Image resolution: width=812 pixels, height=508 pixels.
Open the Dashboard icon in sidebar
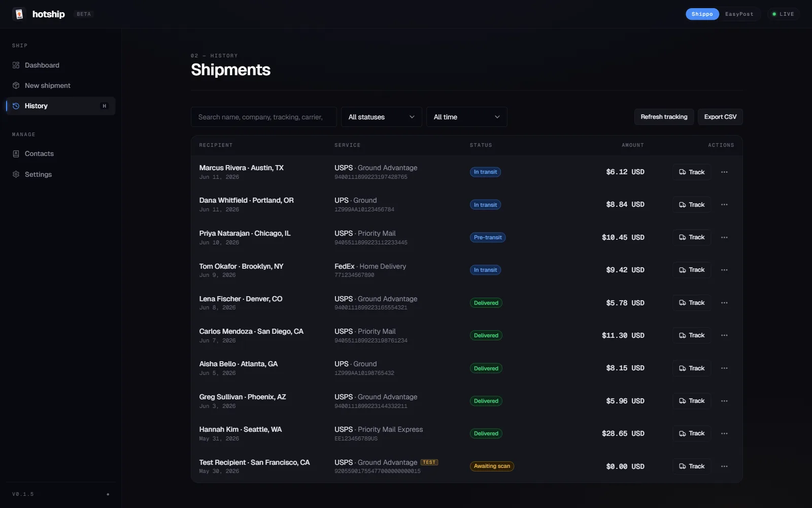pos(16,65)
